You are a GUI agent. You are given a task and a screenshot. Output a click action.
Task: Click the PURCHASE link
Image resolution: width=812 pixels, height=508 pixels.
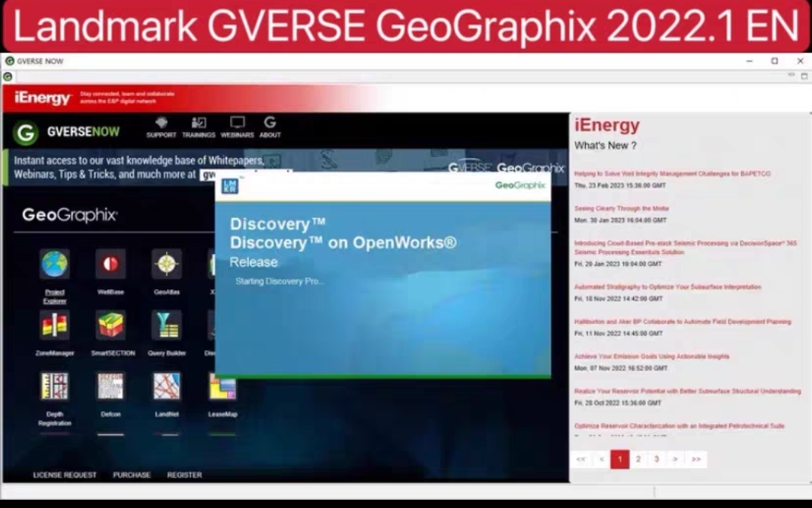[132, 475]
